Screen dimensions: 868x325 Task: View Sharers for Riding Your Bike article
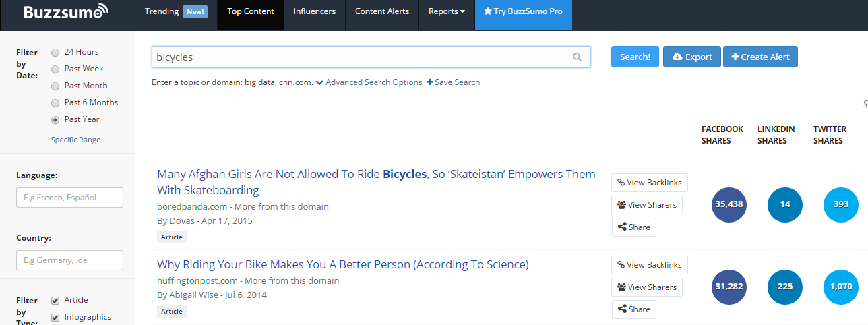click(647, 287)
